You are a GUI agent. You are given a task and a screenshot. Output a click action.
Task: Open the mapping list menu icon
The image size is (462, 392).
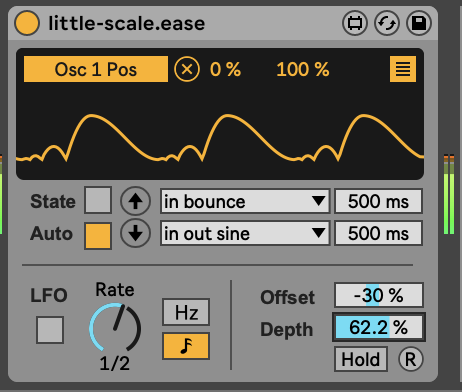click(403, 69)
